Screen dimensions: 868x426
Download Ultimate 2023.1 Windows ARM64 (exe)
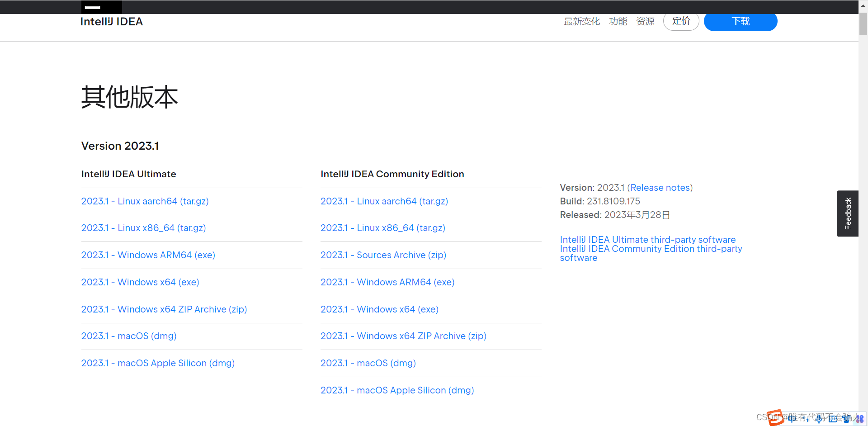click(x=148, y=255)
